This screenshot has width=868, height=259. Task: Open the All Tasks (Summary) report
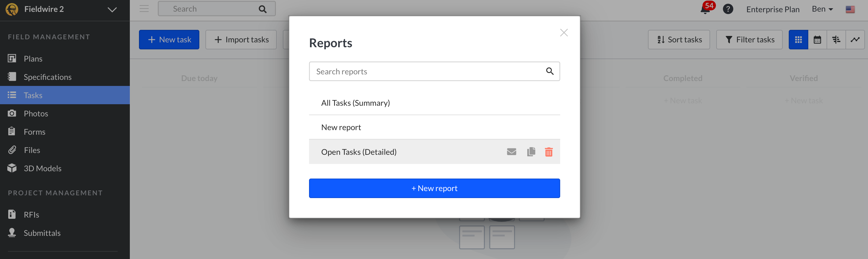coord(434,103)
